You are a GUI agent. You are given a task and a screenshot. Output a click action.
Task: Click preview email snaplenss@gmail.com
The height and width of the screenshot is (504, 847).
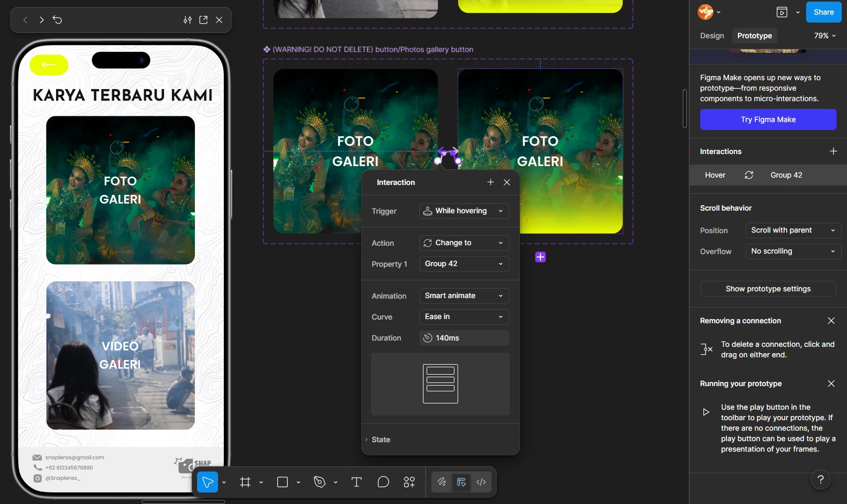pyautogui.click(x=74, y=457)
